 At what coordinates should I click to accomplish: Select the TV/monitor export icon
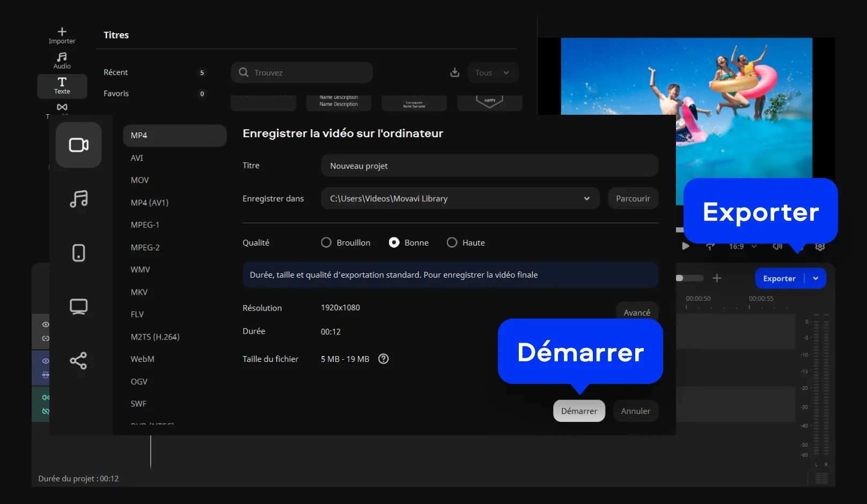point(78,307)
